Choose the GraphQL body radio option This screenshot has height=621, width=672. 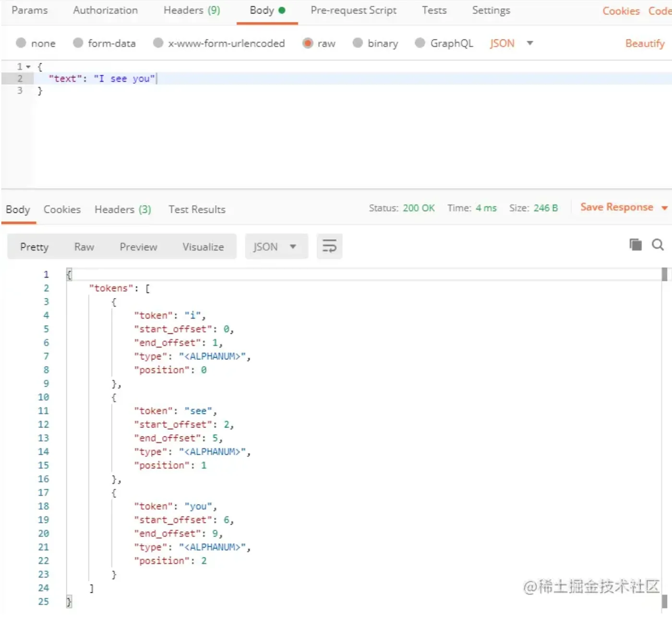[x=420, y=43]
